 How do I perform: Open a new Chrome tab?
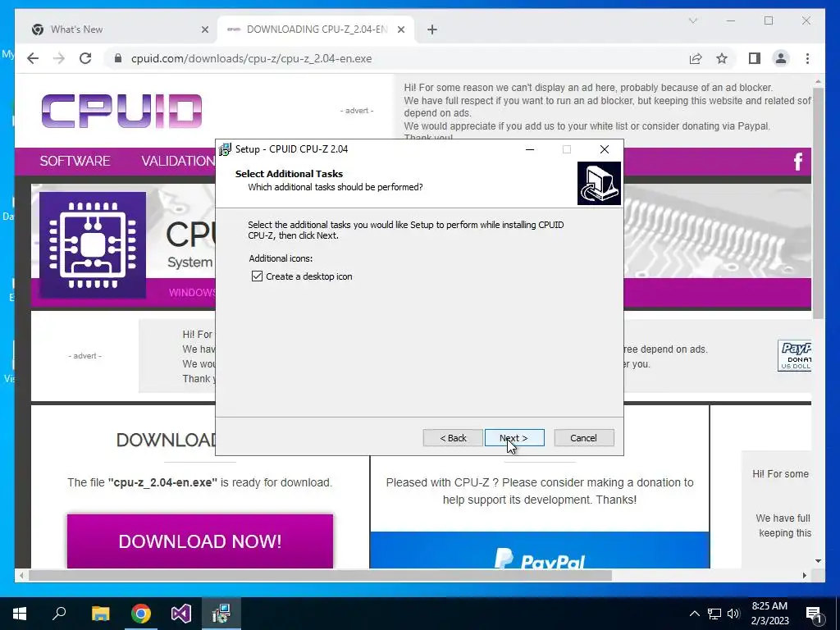click(x=432, y=30)
